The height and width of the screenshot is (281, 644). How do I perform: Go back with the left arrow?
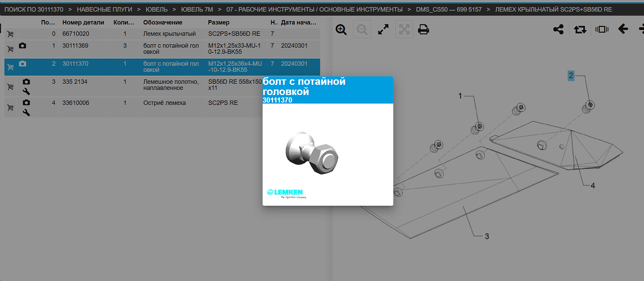pos(623,29)
